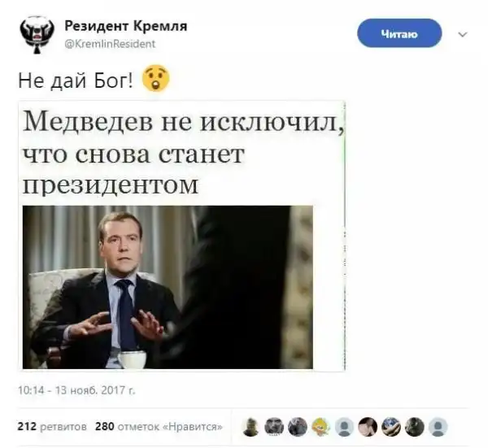
Task: Click the first liker avatar
Action: [251, 427]
